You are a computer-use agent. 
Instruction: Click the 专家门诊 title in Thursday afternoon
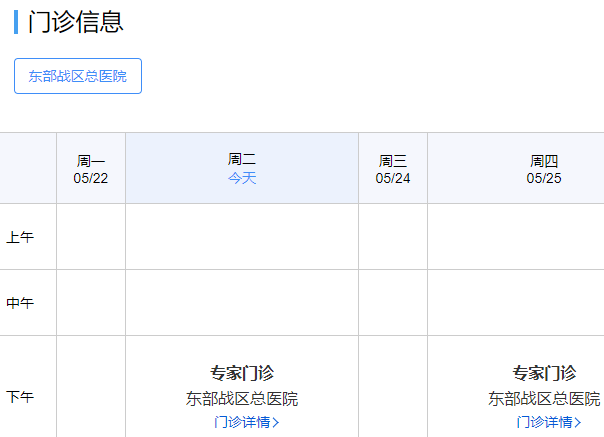pyautogui.click(x=544, y=373)
